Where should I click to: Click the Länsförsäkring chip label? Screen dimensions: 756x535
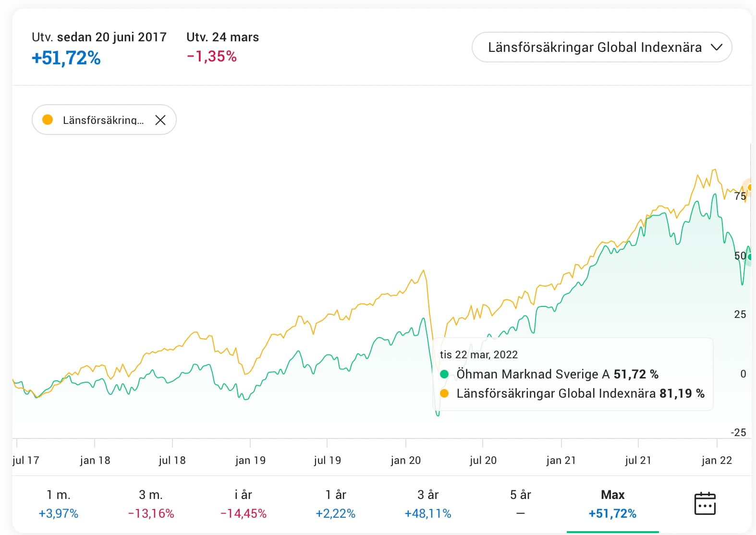103,120
